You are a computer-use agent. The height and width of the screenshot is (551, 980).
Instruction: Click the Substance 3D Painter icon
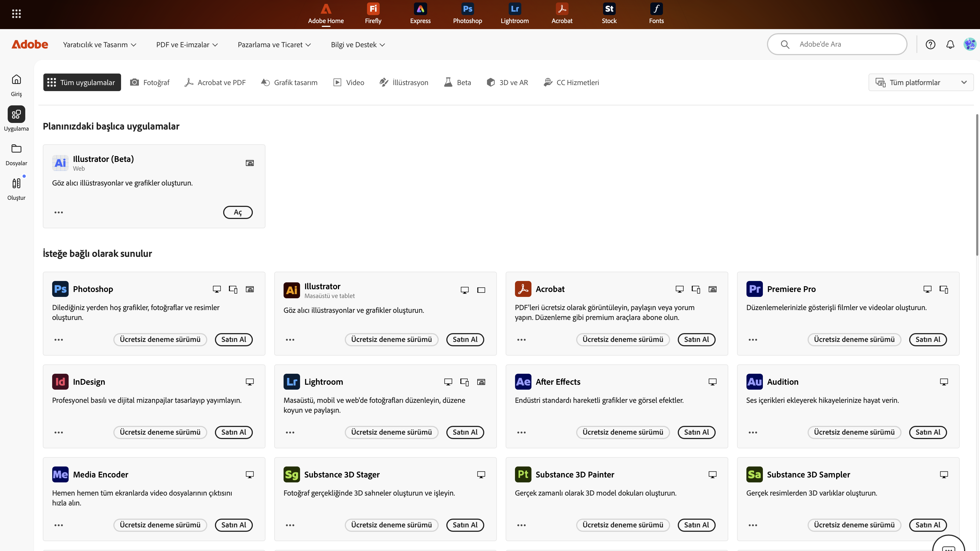(523, 474)
